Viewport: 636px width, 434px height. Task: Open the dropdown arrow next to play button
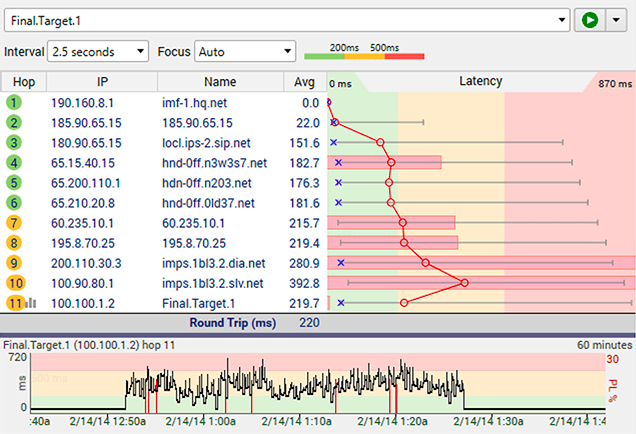point(616,20)
